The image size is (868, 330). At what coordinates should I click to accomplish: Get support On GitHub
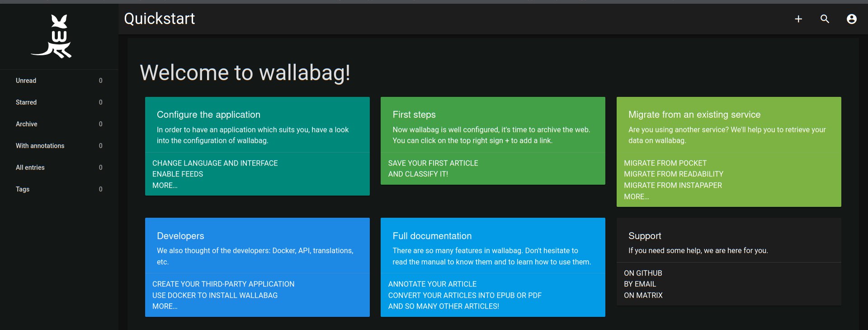(x=643, y=273)
